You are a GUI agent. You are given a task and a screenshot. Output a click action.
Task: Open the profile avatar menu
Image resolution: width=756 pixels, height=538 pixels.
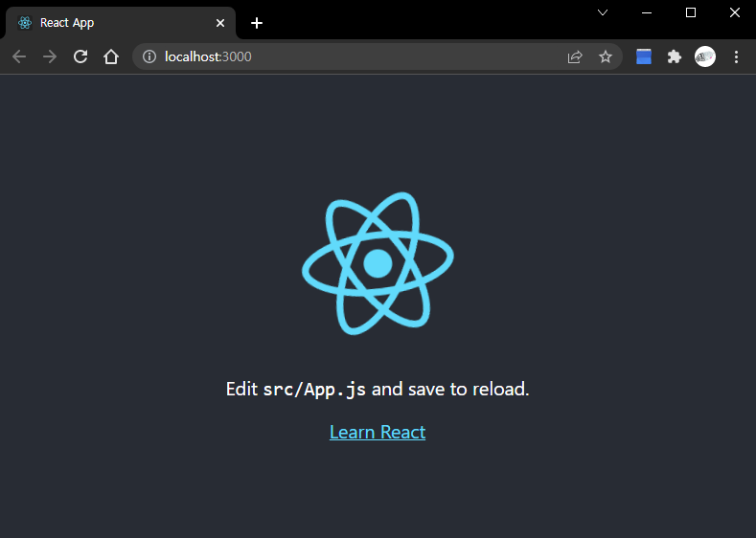(705, 56)
